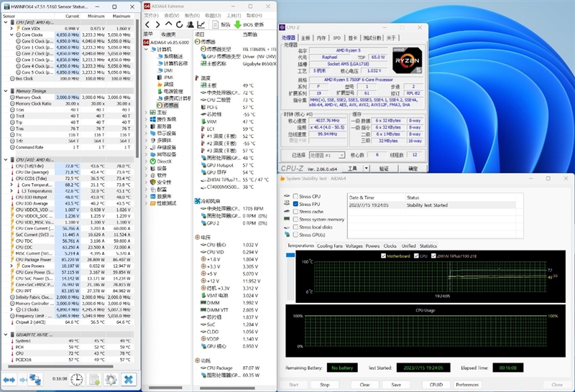The width and height of the screenshot is (575, 392).
Task: Click 收藏夹 favorites tab in AIDA64
Action: [x=169, y=34]
